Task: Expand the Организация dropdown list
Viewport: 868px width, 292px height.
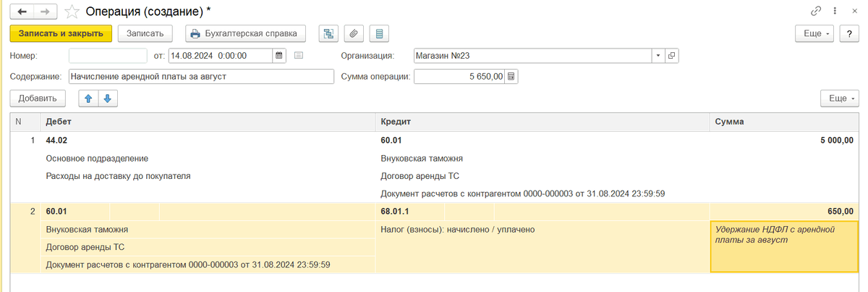Action: point(658,56)
